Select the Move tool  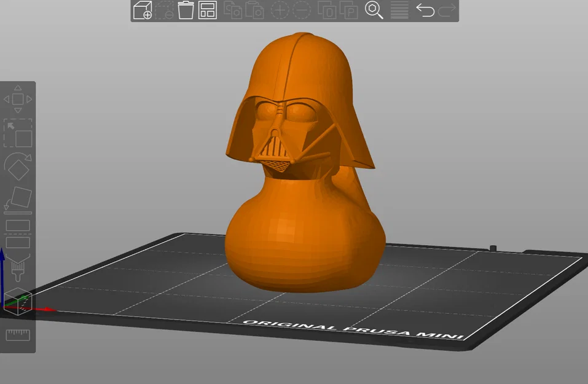[18, 98]
